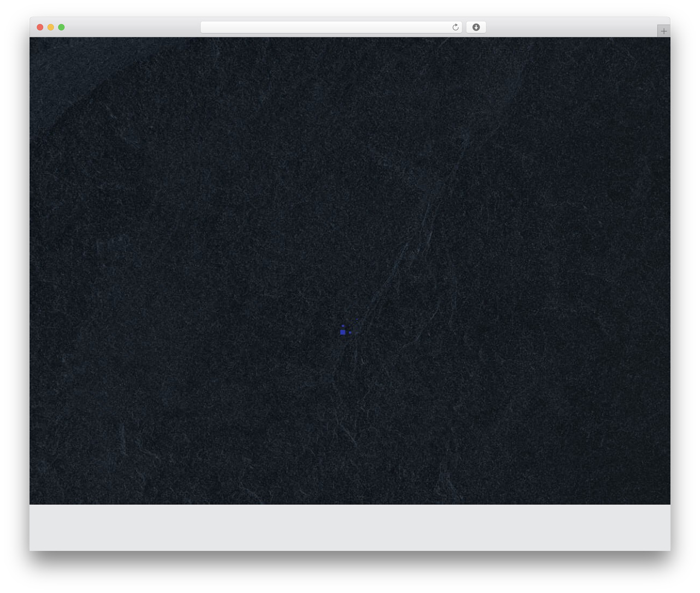This screenshot has width=700, height=593.
Task: Maximize window with green button
Action: click(x=61, y=27)
